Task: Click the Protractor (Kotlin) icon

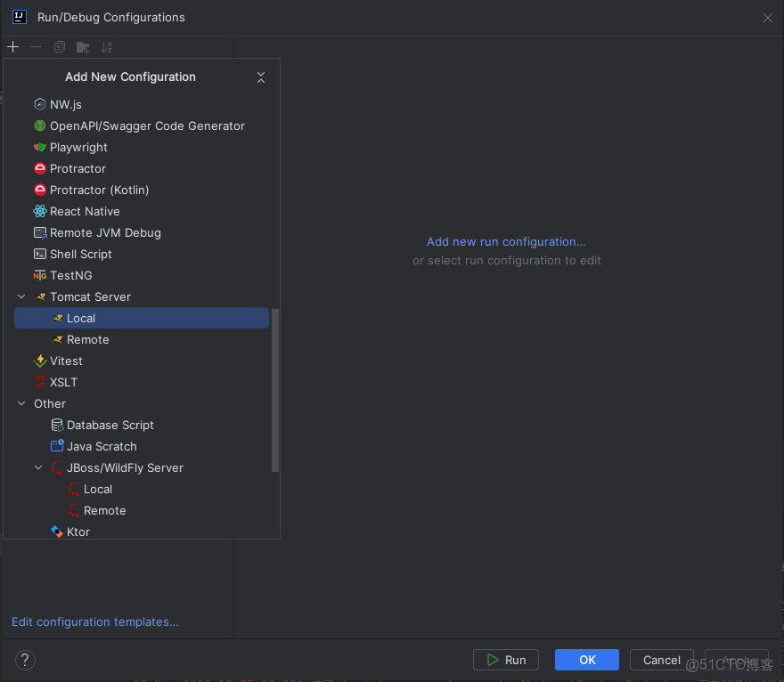Action: point(40,190)
